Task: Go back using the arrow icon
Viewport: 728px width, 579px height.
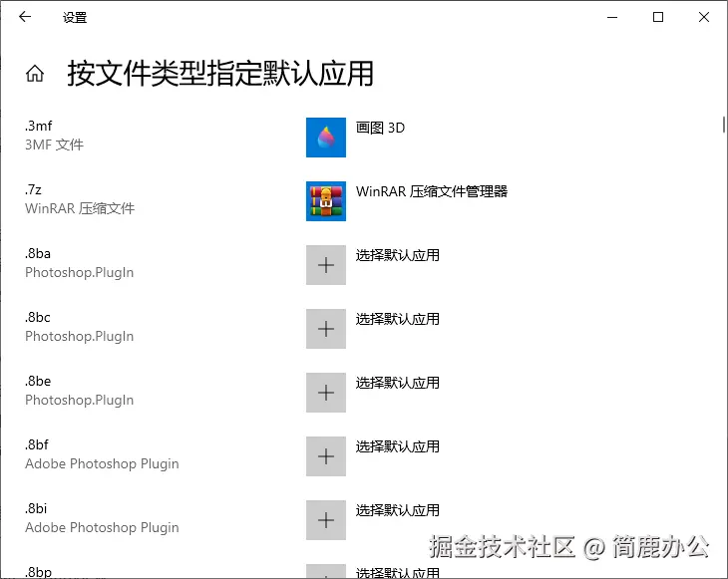Action: click(25, 17)
